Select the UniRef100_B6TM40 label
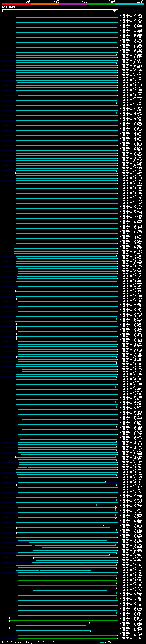Screen dimensions: 146x644 click(x=131, y=87)
